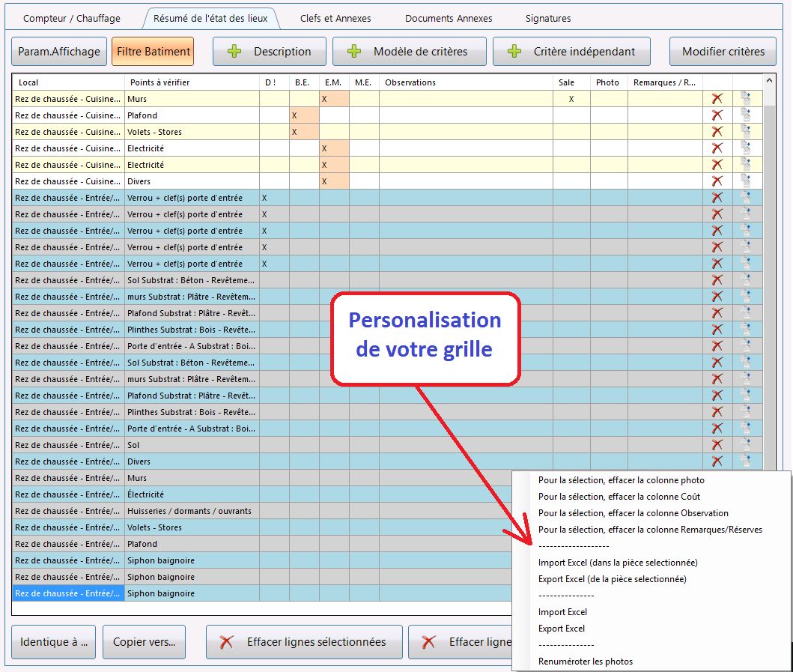Click the green plus icon on Critère indépendant
Screen dimensions: 793x672
click(514, 51)
